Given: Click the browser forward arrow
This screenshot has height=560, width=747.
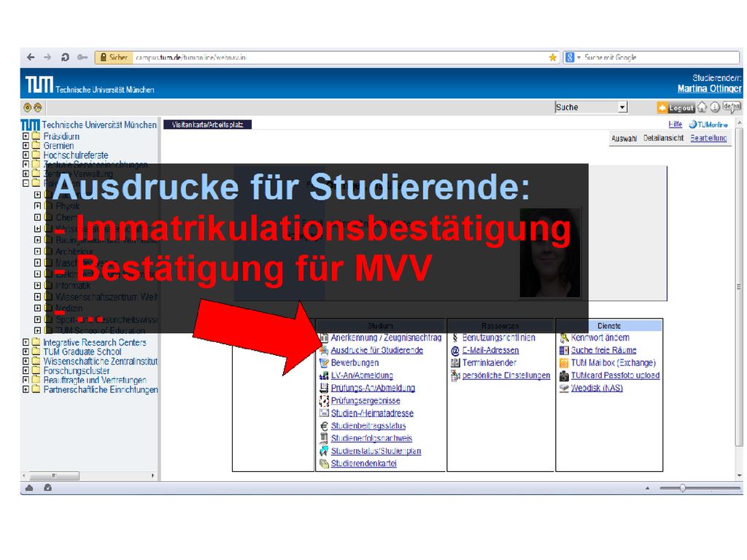Looking at the screenshot, I should (47, 57).
